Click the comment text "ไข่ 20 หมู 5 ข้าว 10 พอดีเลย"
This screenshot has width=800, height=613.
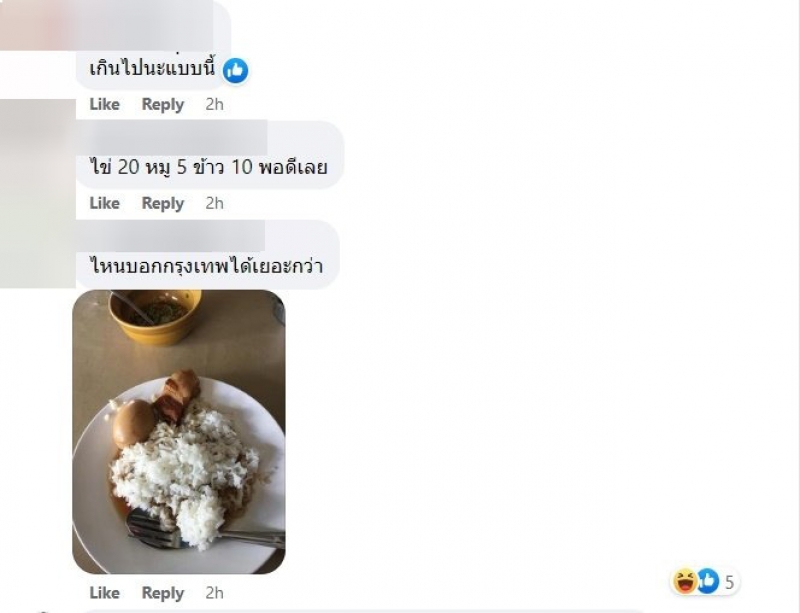coord(209,167)
